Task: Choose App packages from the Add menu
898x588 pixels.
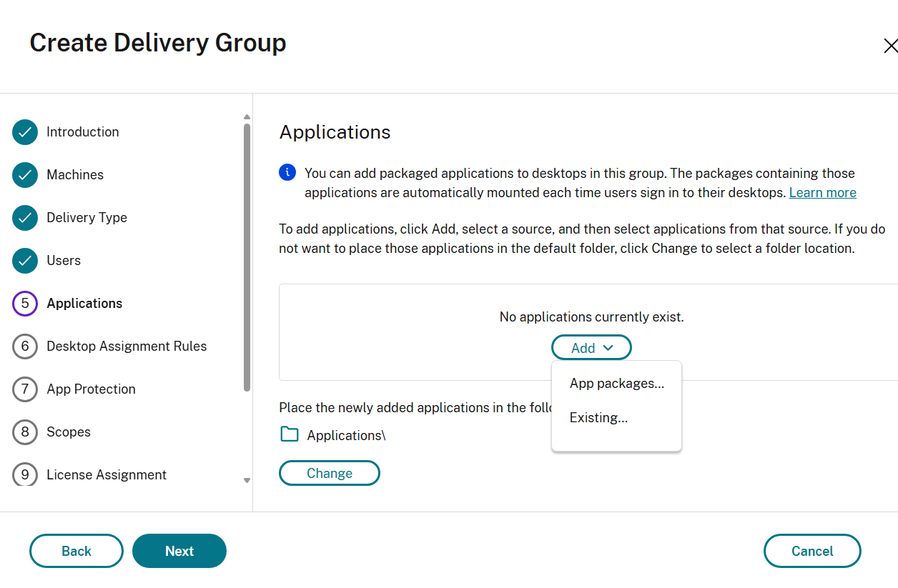Action: [x=616, y=384]
